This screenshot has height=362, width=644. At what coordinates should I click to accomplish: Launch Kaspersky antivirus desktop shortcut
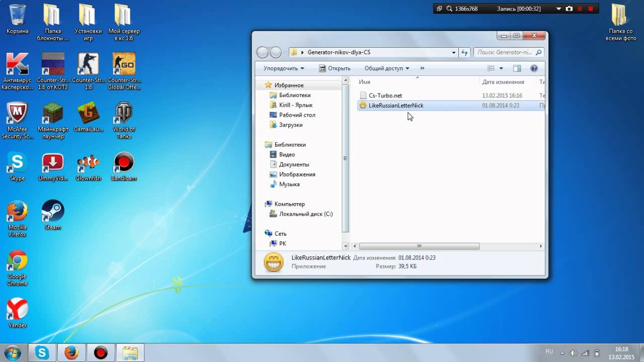[x=17, y=71]
